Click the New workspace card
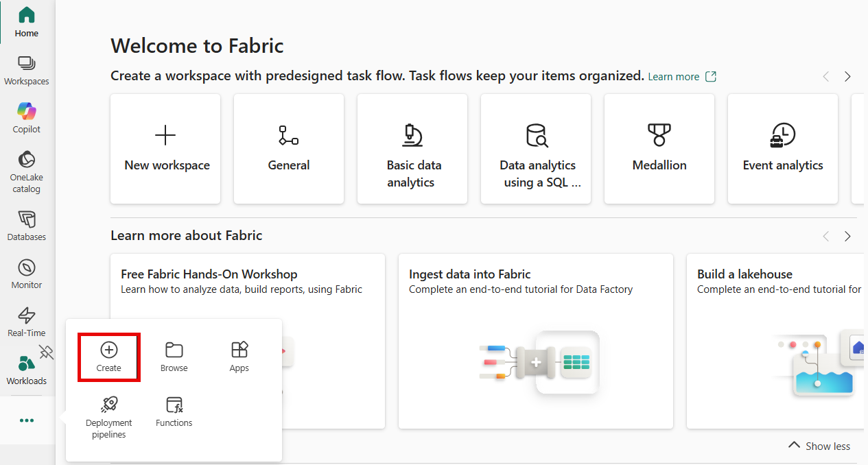The image size is (868, 465). [x=165, y=149]
